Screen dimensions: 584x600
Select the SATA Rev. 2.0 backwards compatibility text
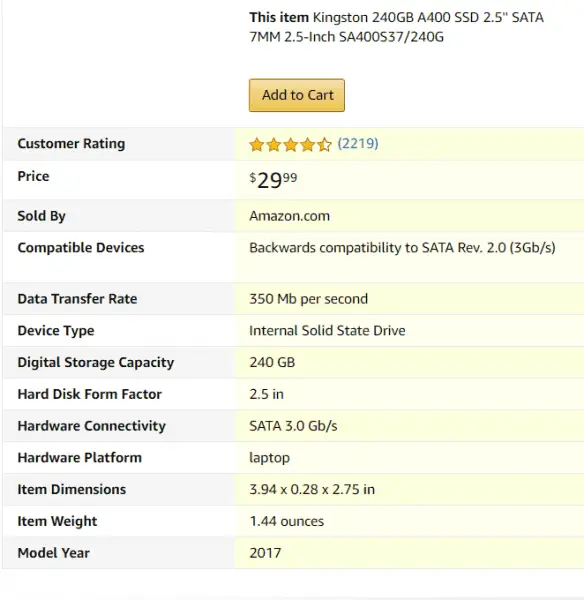402,248
